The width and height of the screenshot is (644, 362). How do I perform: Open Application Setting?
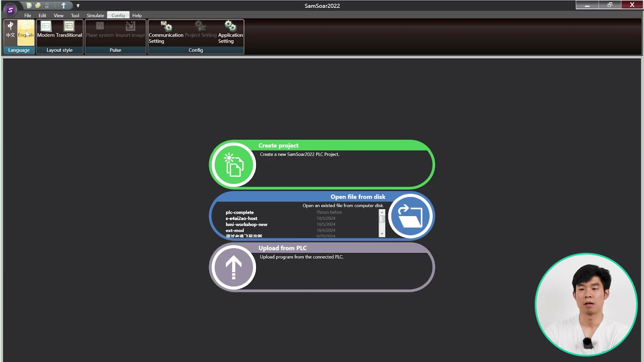click(x=230, y=33)
